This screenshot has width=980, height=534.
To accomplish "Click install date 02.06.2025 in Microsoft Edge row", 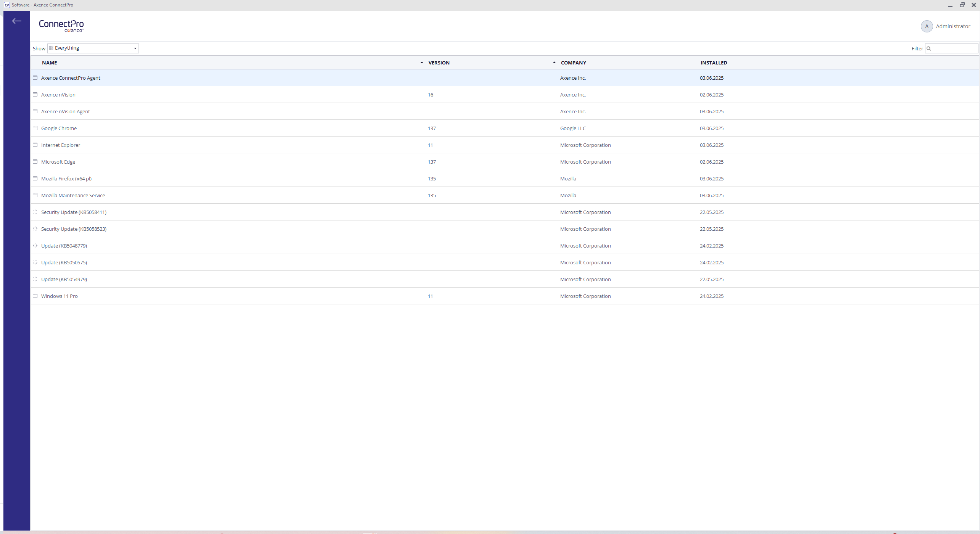I will [x=712, y=162].
